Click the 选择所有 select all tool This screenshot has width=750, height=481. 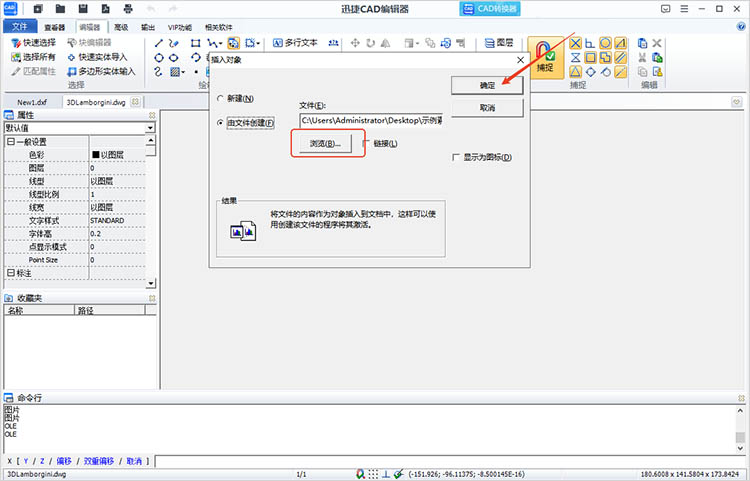click(33, 57)
